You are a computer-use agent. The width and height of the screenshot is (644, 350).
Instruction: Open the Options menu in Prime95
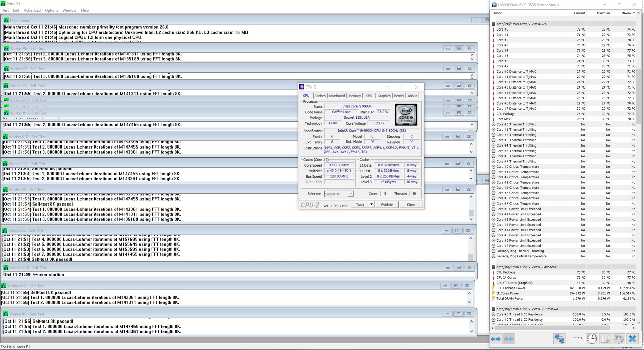(52, 10)
